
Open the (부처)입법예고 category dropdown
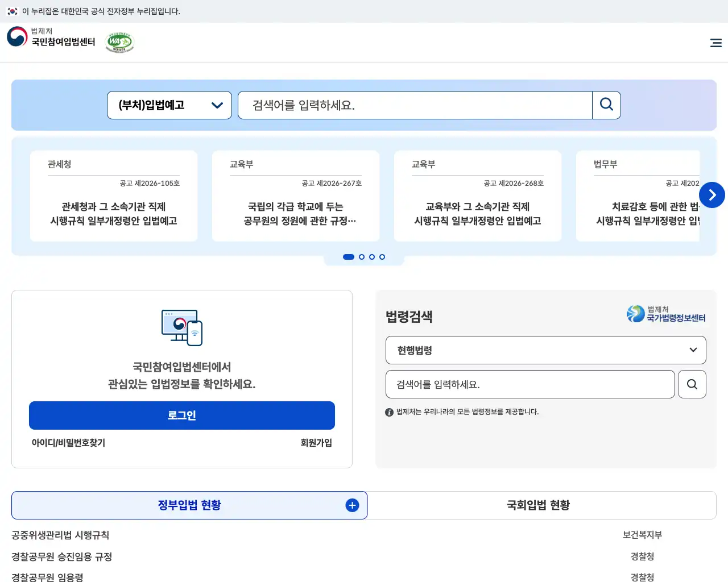pos(169,105)
